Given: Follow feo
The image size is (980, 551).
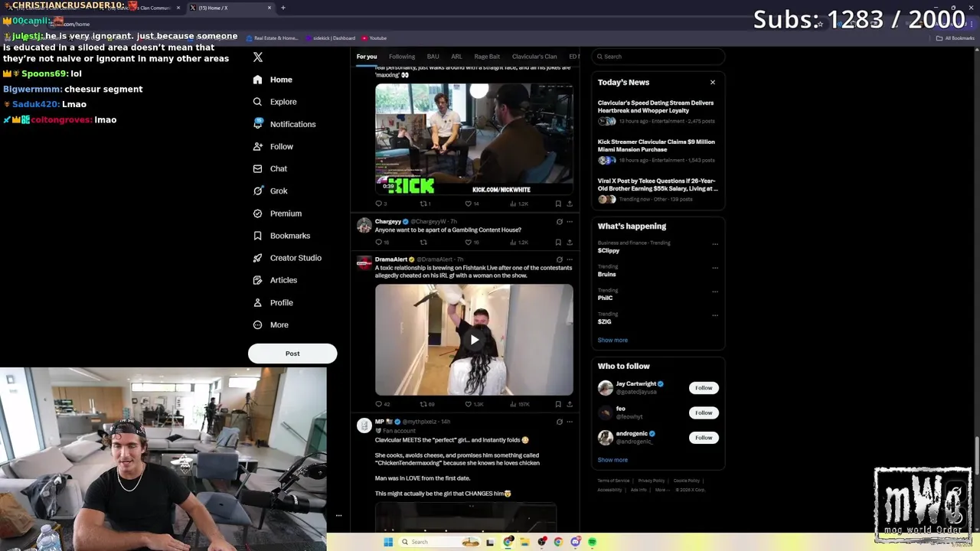Looking at the screenshot, I should click(x=704, y=412).
